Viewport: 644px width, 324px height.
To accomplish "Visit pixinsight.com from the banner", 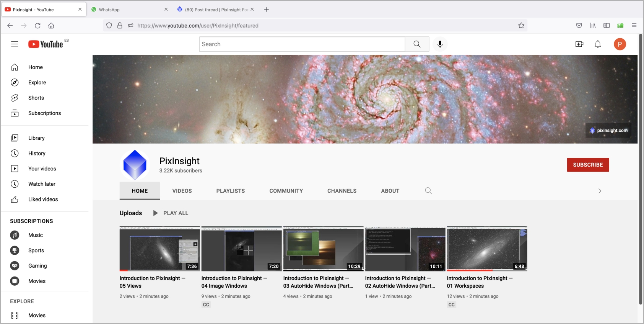I will (608, 131).
